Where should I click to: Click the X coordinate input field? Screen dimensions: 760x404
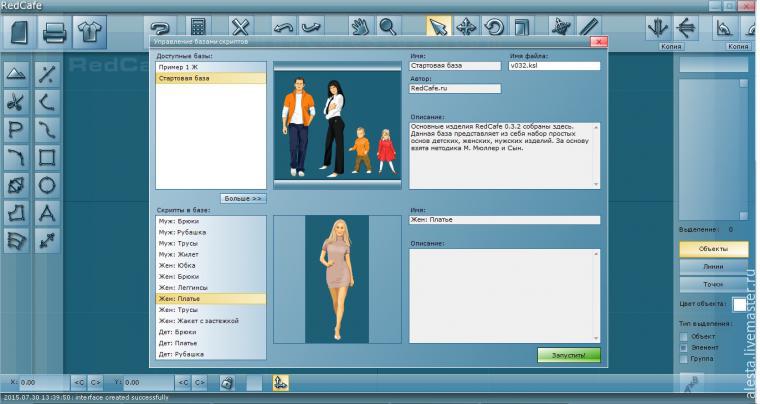(x=45, y=383)
